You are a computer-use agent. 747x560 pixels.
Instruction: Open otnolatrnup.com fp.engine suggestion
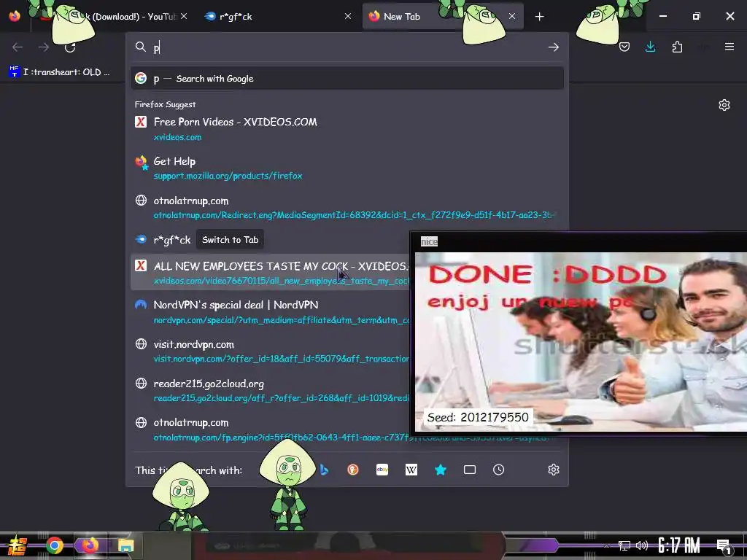(270, 429)
